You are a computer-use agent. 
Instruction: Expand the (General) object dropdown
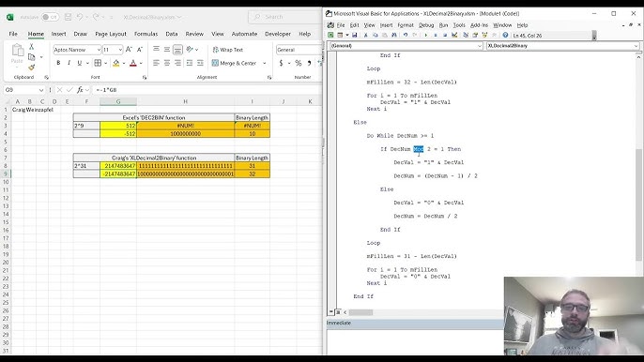pyautogui.click(x=406, y=46)
